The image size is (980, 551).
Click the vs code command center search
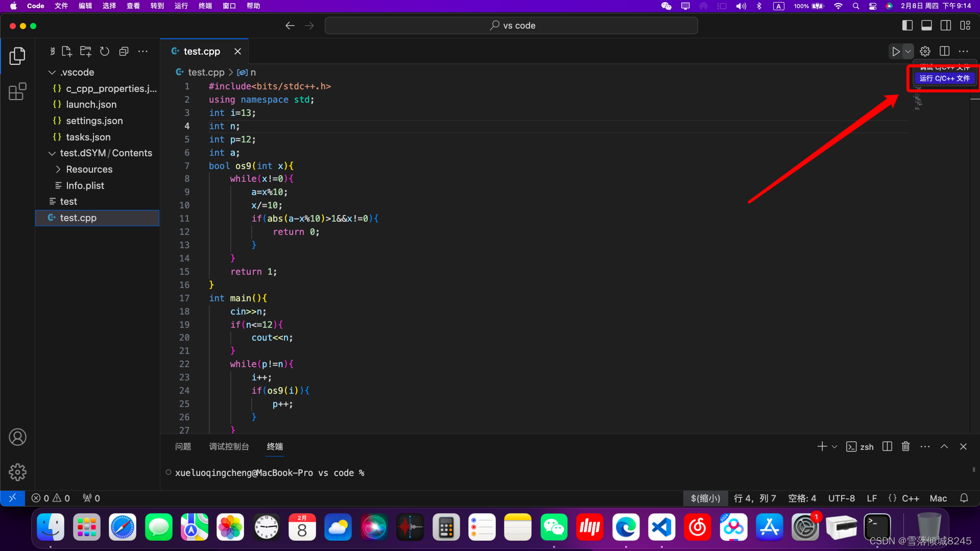(511, 26)
